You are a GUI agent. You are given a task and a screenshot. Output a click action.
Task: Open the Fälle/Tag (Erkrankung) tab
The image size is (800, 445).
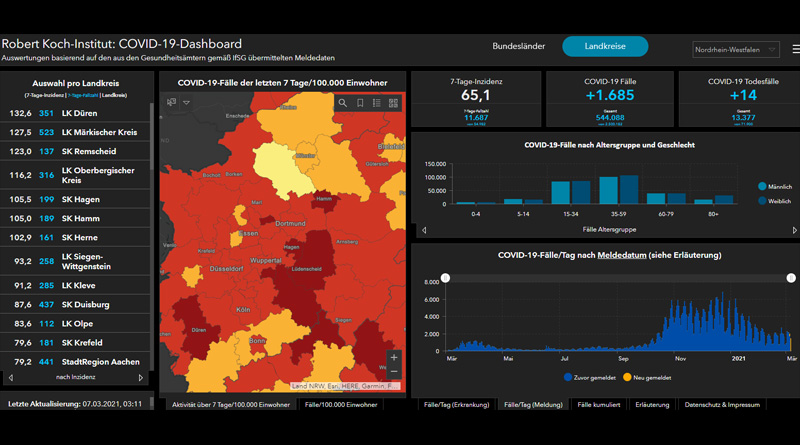tap(456, 405)
